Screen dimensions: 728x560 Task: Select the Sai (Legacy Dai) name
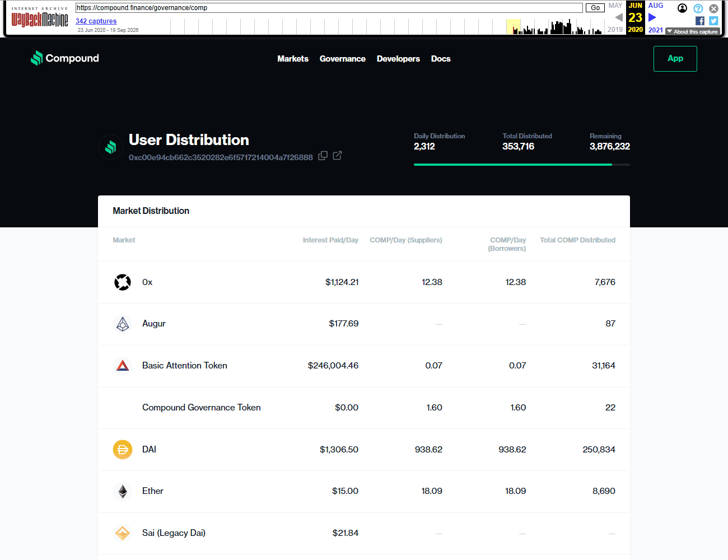click(174, 533)
